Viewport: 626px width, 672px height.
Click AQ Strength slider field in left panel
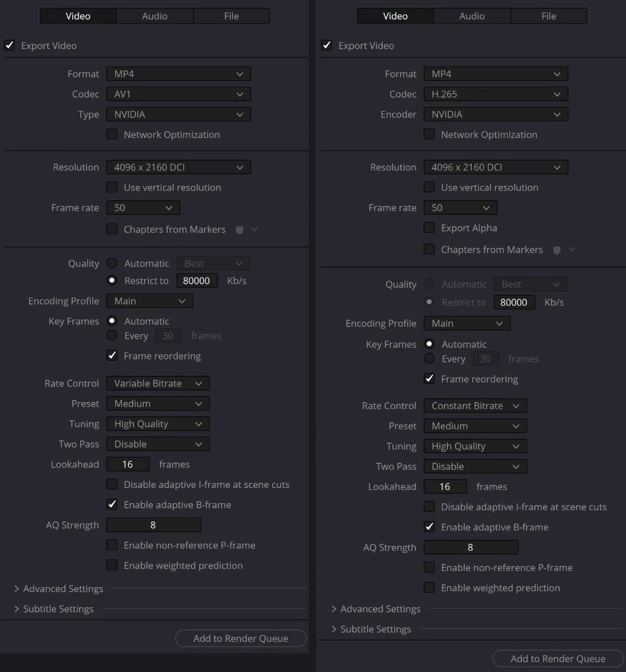click(x=154, y=525)
